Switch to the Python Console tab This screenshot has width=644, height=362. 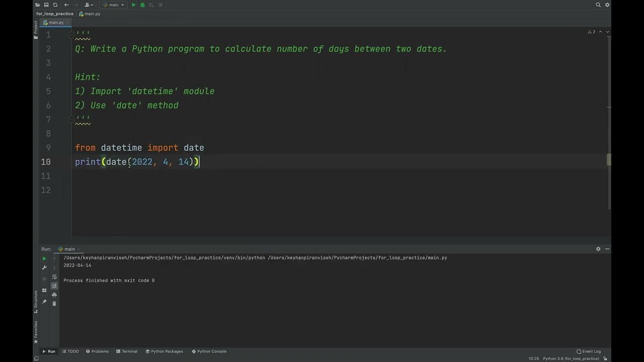[209, 351]
